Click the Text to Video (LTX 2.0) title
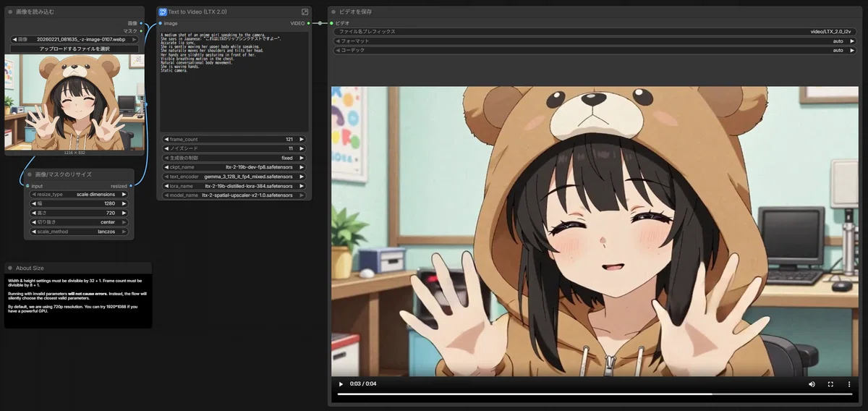Viewport: 868px width, 411px height. pyautogui.click(x=197, y=12)
